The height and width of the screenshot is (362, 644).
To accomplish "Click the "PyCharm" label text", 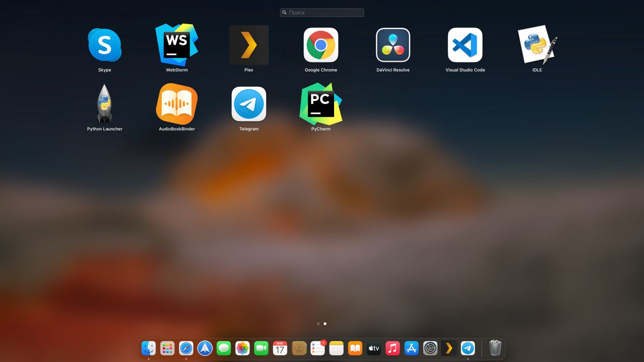I will [321, 129].
